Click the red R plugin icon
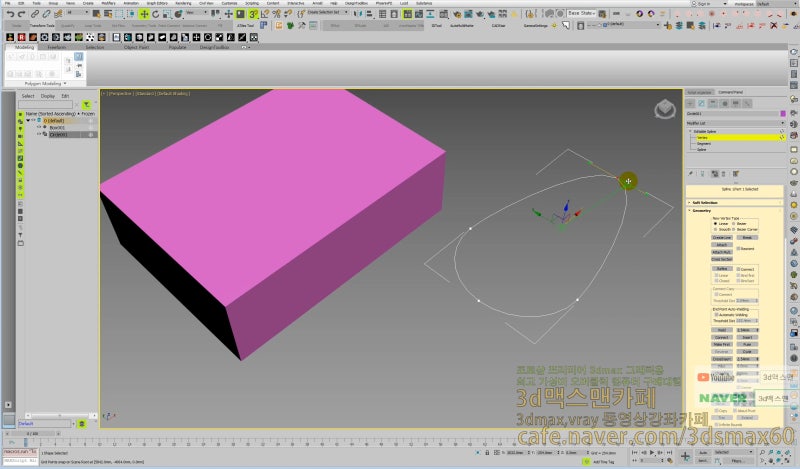Viewport: 800px width, 469px height. coord(22,37)
